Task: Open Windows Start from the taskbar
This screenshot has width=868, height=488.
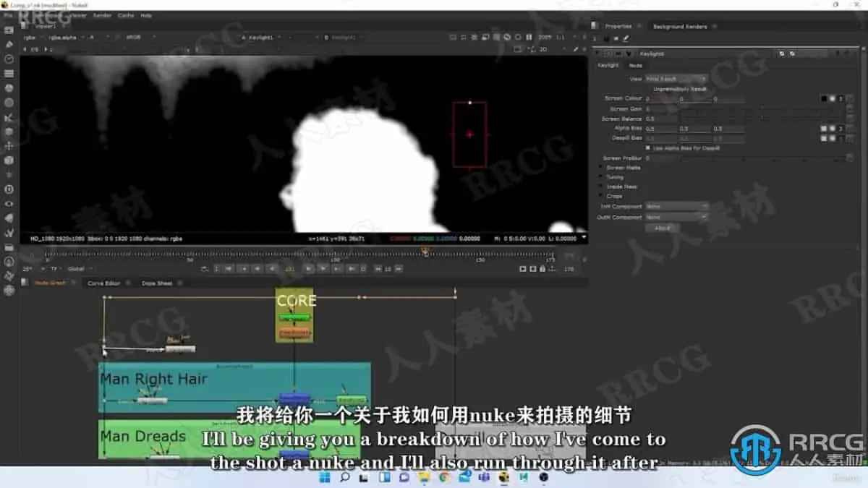Action: pyautogui.click(x=325, y=477)
